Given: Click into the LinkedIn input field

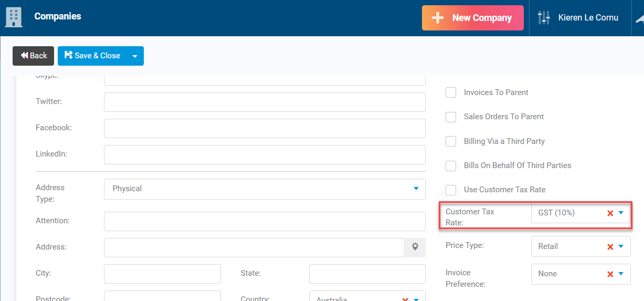Looking at the screenshot, I should 265,154.
